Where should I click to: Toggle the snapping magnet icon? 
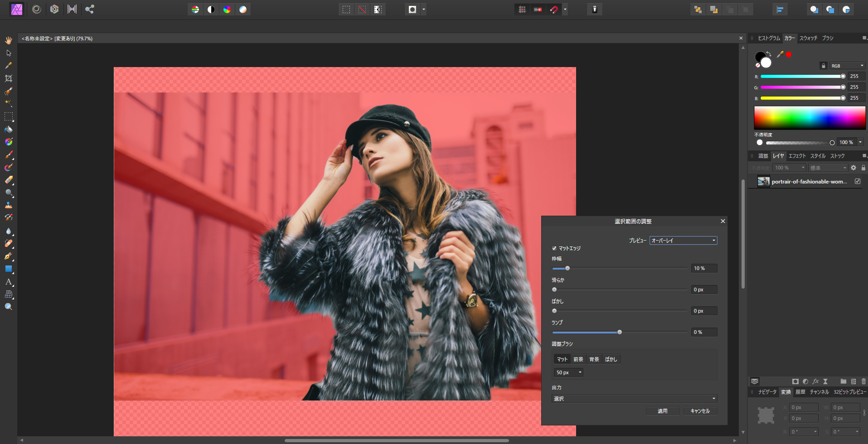555,9
